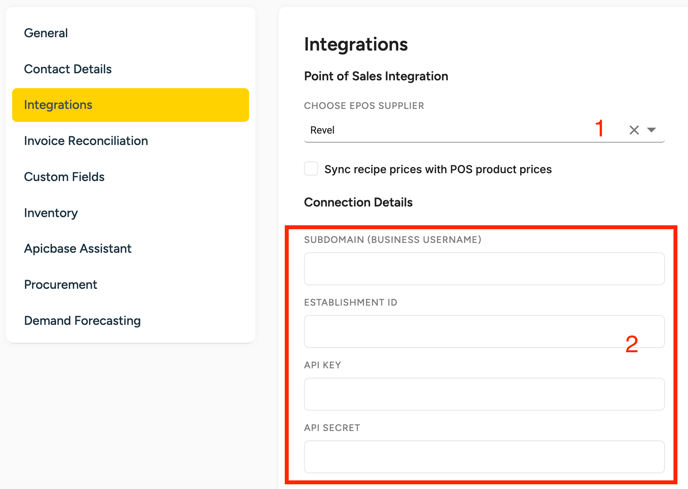Open the General settings section
This screenshot has height=489, width=688.
(46, 33)
